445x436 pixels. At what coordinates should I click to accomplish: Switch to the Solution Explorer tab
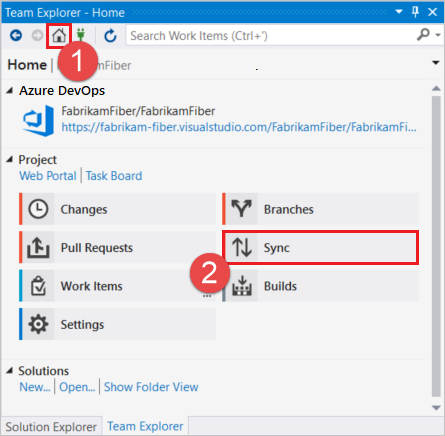51,427
